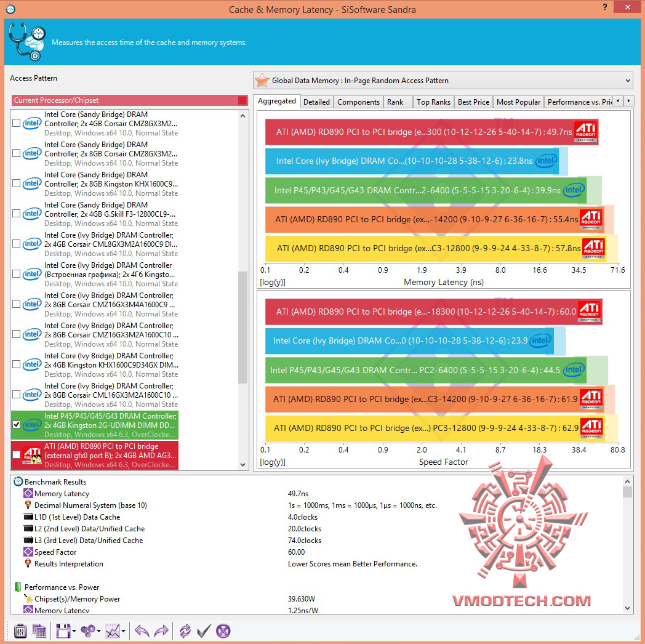Viewport: 645px width, 644px height.
Task: Click the ATI Radeon logo on 49.7ns bar
Action: 585,132
